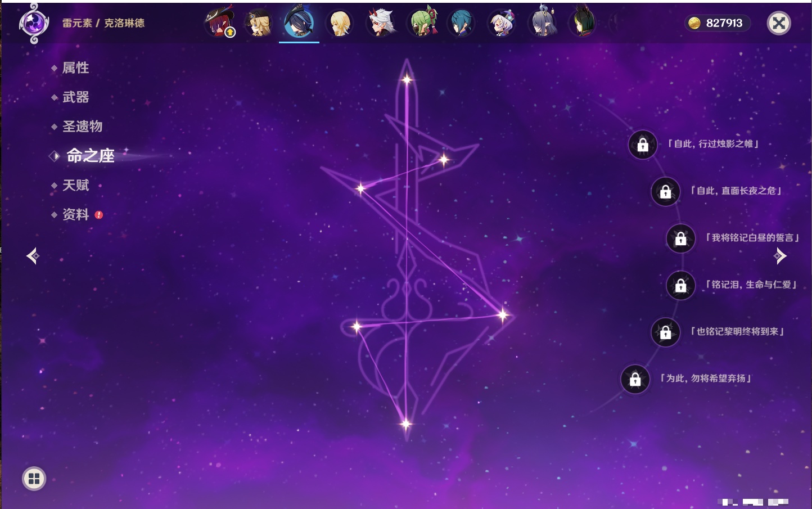
Task: Select the white-haired red-horned character avatar
Action: click(381, 23)
